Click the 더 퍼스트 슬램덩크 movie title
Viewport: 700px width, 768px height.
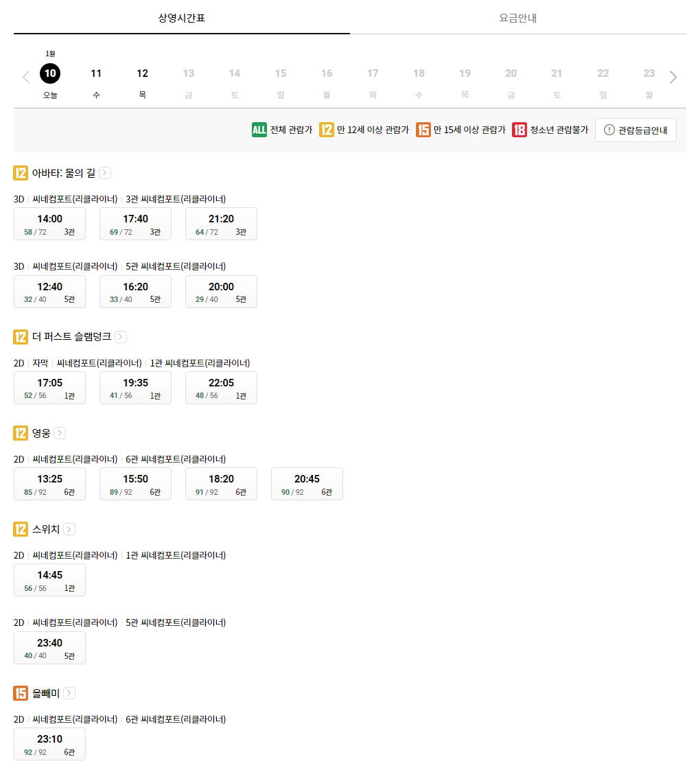[71, 336]
